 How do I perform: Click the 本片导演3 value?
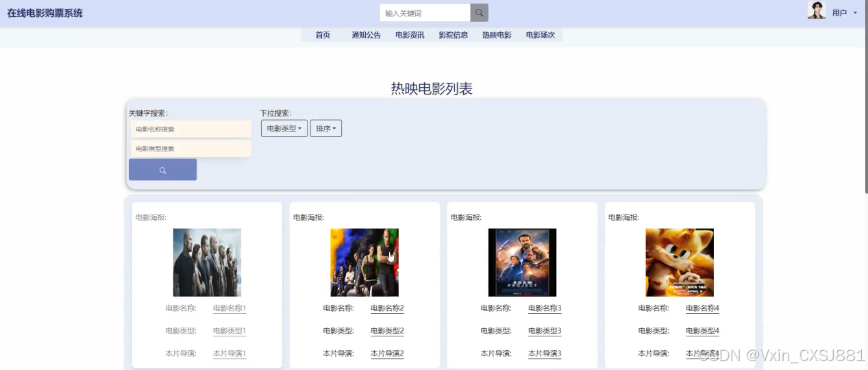coord(545,354)
